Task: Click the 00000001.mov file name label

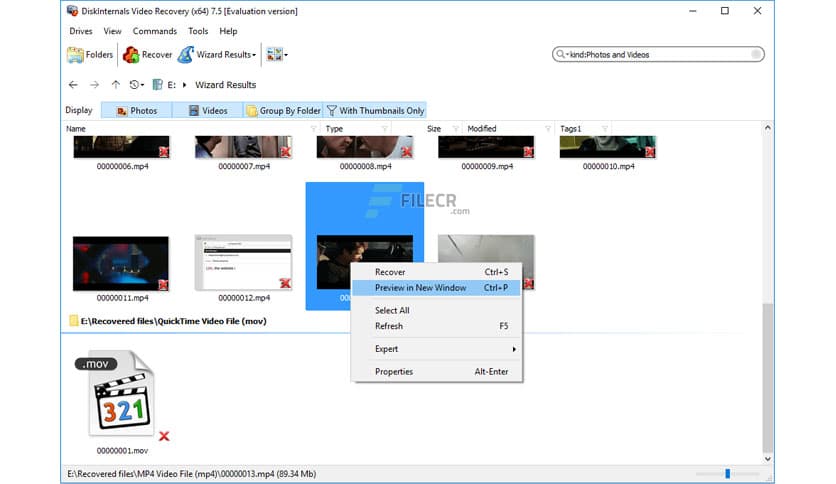Action: coord(122,451)
